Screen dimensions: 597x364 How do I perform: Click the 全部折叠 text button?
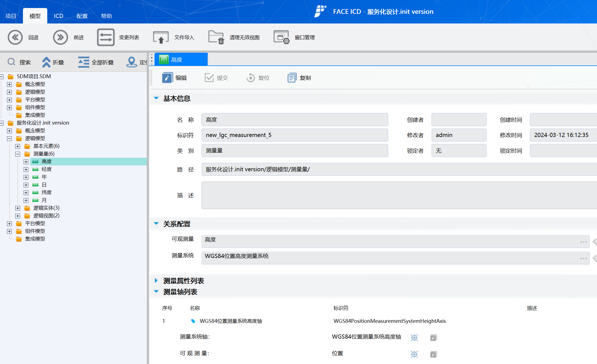[x=103, y=62]
